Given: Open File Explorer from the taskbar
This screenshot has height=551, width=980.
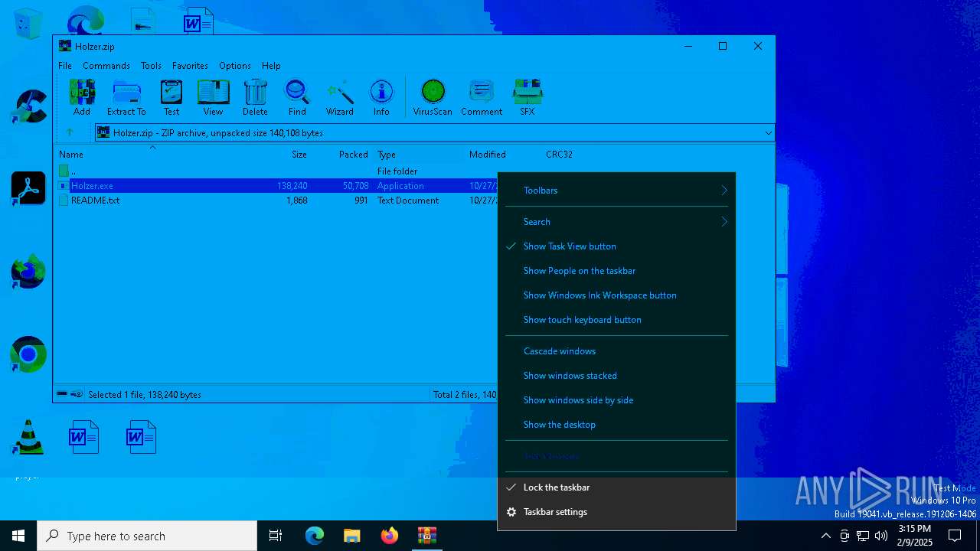Looking at the screenshot, I should pos(352,536).
